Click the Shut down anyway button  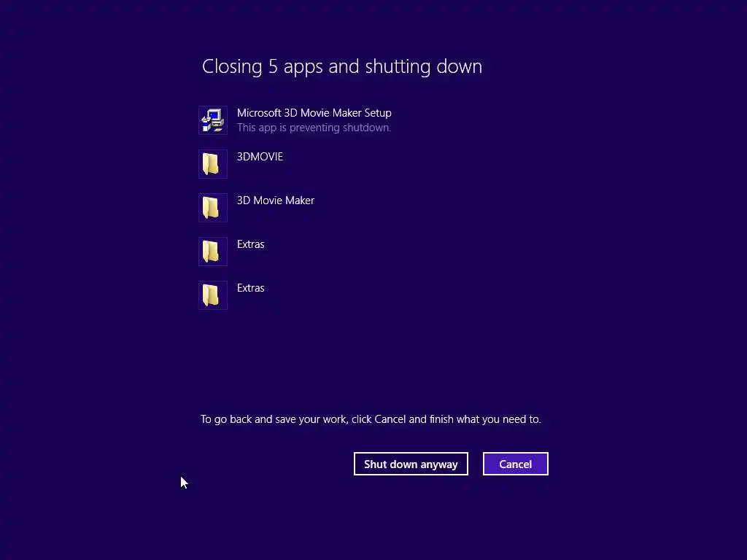[x=411, y=464]
